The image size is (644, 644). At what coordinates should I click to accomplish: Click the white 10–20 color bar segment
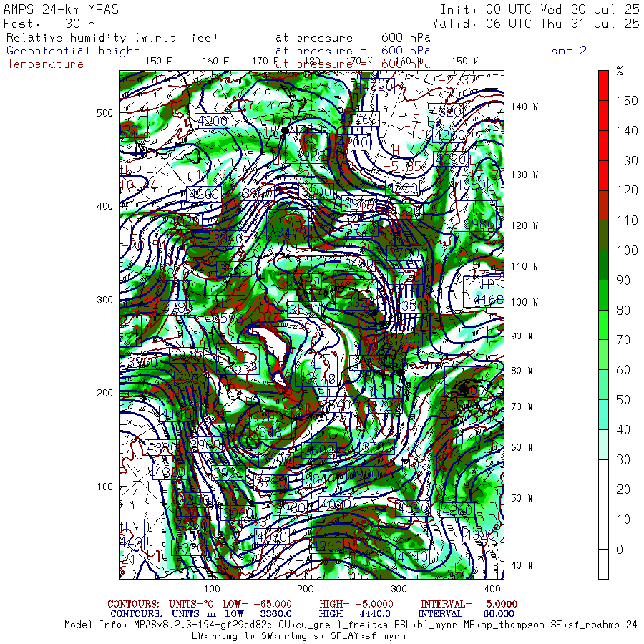click(603, 504)
